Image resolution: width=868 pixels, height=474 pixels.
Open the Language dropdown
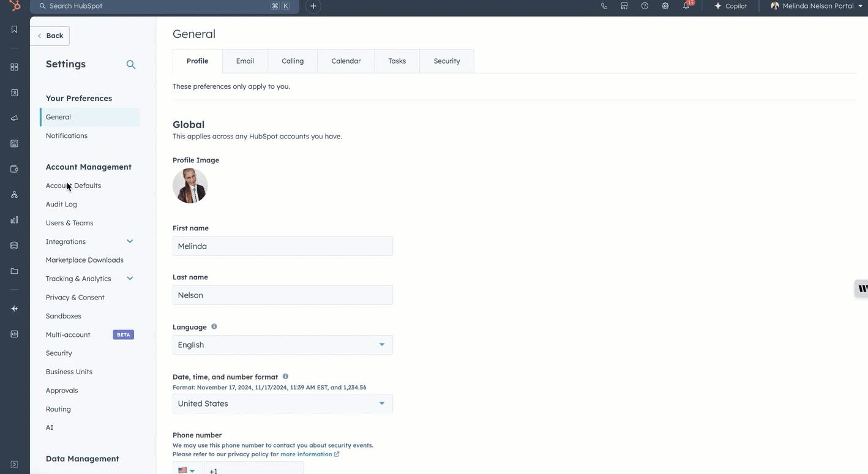coord(282,345)
